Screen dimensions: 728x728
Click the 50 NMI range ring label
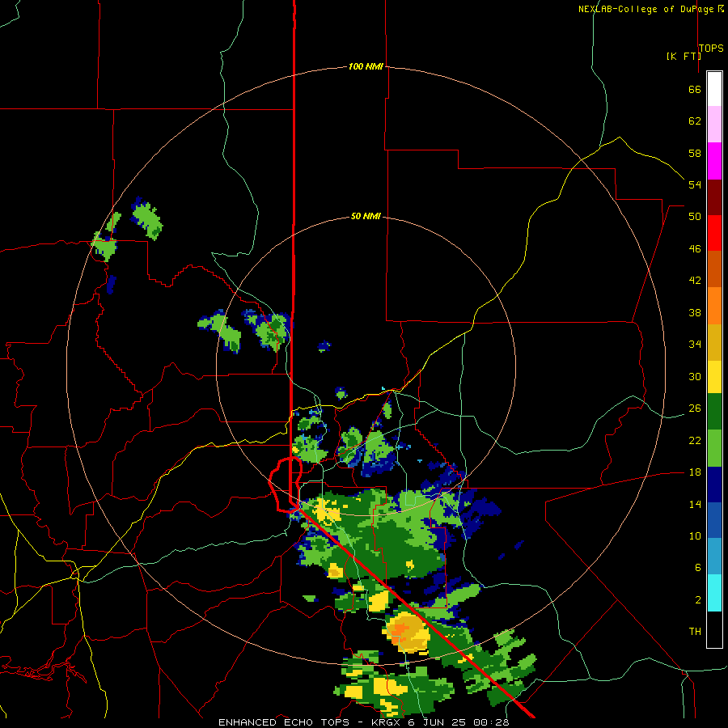[x=366, y=216]
